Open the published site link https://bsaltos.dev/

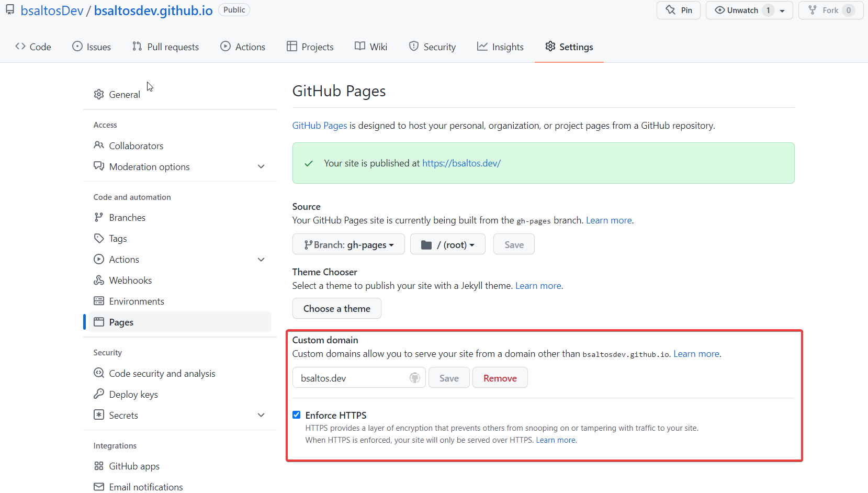[461, 163]
